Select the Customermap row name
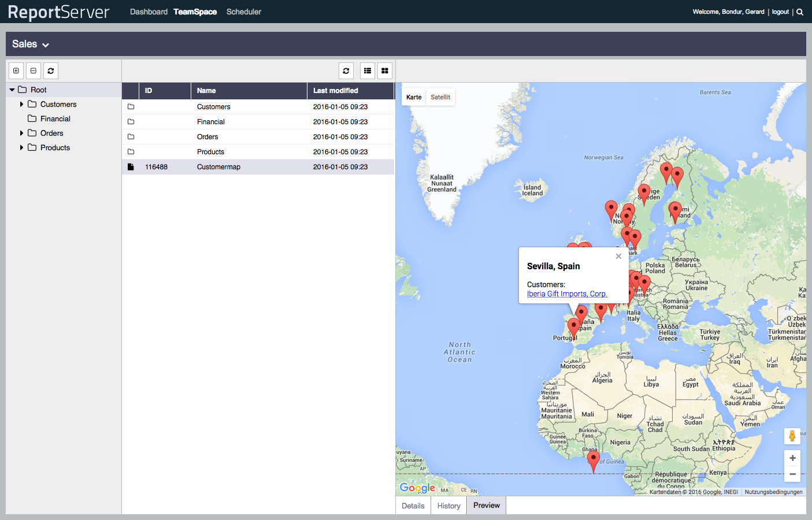This screenshot has width=812, height=520. tap(218, 167)
